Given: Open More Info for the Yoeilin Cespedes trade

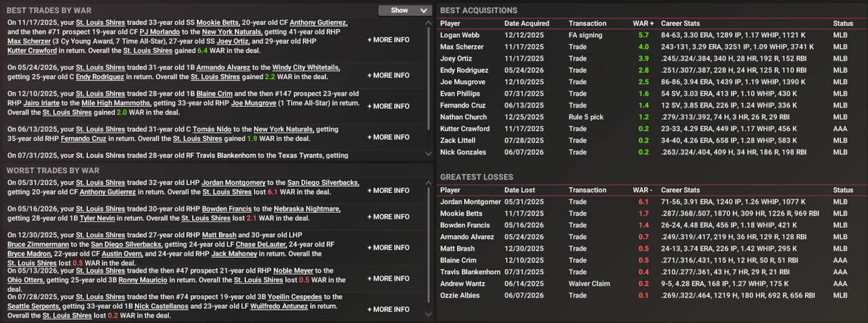Looking at the screenshot, I should point(389,309).
